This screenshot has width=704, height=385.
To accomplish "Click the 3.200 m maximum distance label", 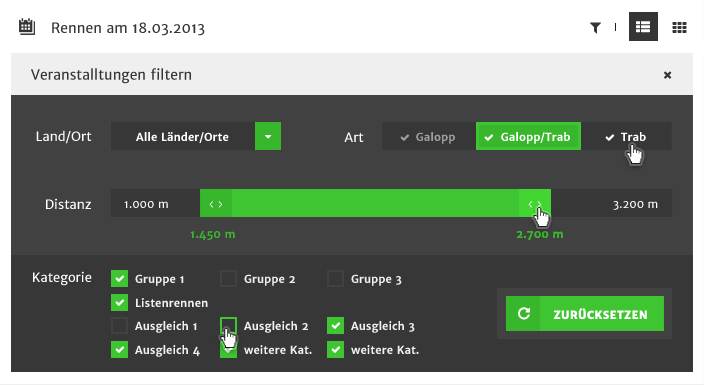I will point(635,204).
